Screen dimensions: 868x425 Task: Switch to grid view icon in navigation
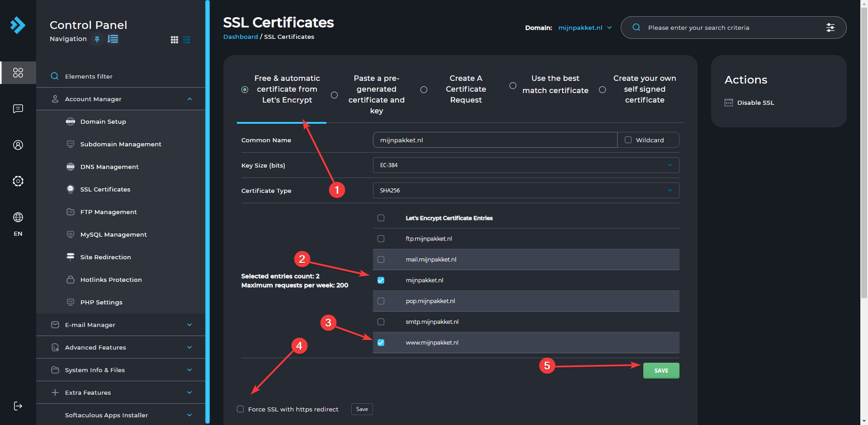[175, 40]
